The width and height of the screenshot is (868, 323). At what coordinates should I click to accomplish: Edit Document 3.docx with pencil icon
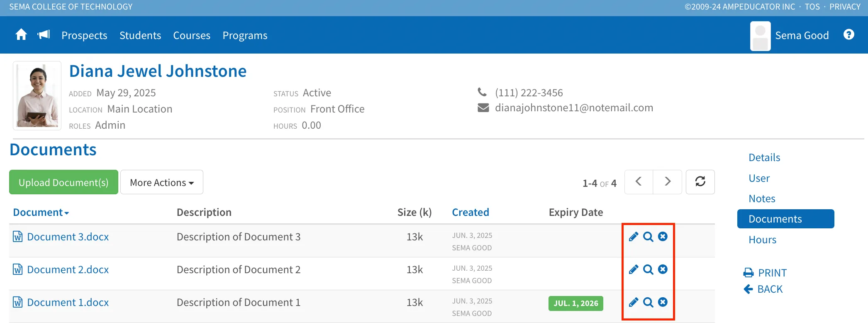point(633,237)
